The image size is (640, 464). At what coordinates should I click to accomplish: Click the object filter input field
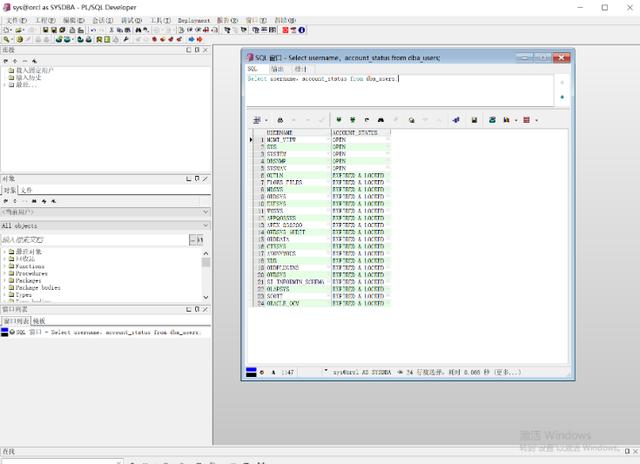pyautogui.click(x=95, y=240)
